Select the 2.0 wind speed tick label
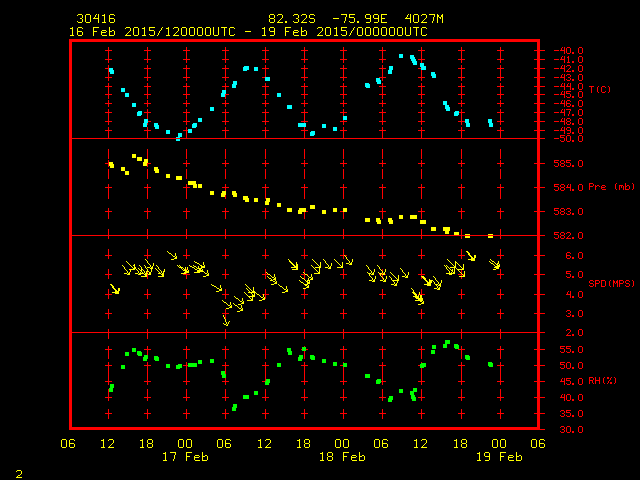This screenshot has height=480, width=640. (x=574, y=333)
